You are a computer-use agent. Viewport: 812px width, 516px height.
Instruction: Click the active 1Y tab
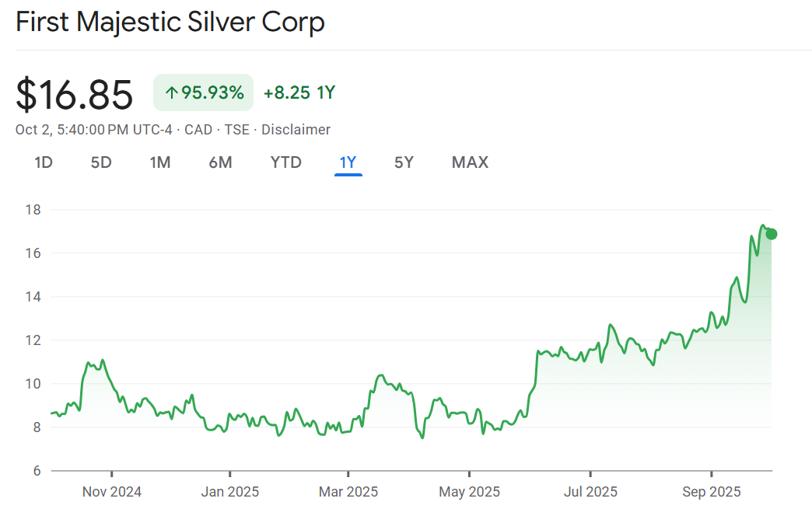point(348,162)
